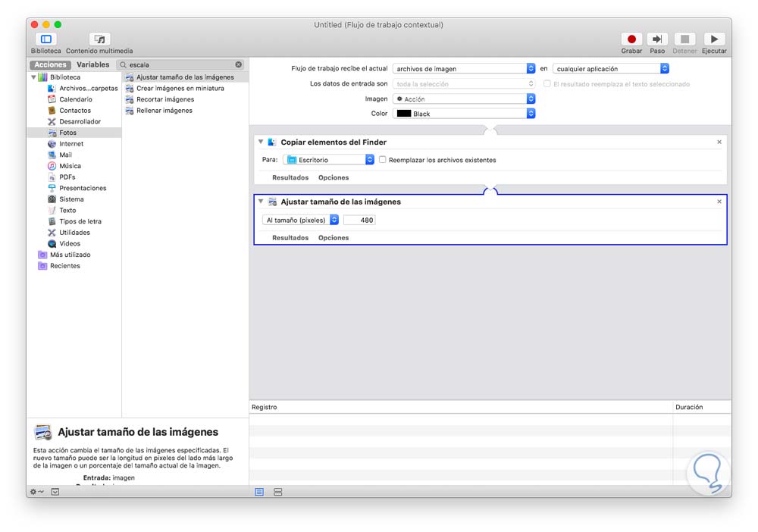The width and height of the screenshot is (758, 532).
Task: Click the Paso step button
Action: tap(657, 39)
